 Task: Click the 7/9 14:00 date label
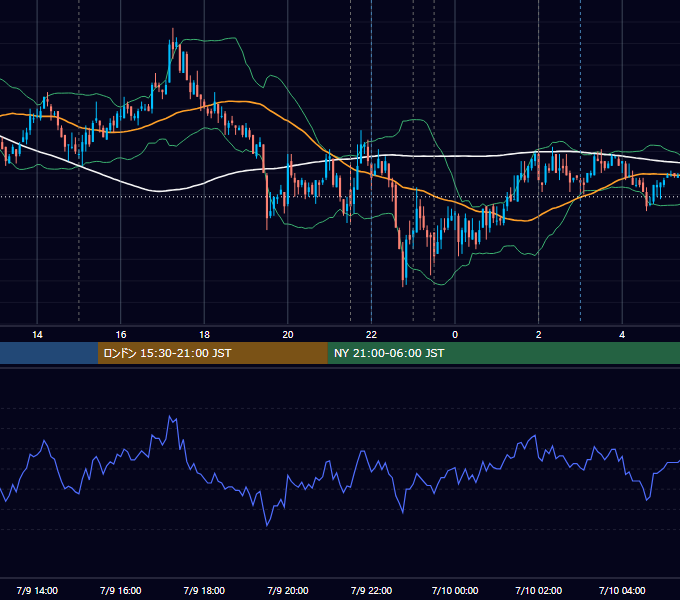click(37, 590)
